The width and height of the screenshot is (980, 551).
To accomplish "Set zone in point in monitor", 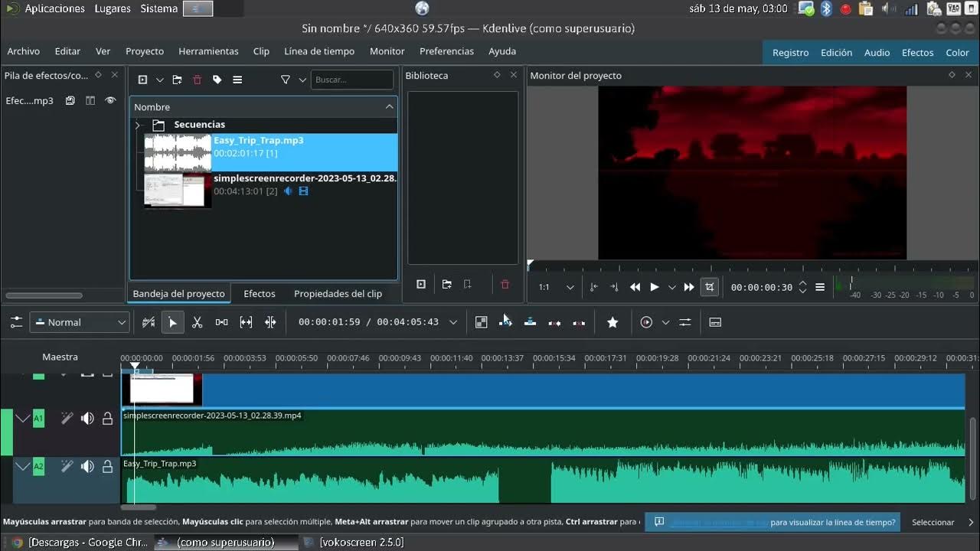I will [x=593, y=287].
